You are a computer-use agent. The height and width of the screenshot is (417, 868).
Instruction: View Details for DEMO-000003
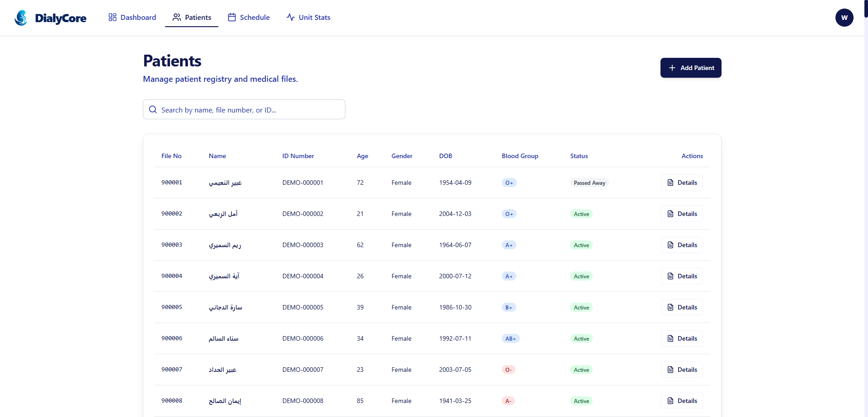(x=682, y=245)
